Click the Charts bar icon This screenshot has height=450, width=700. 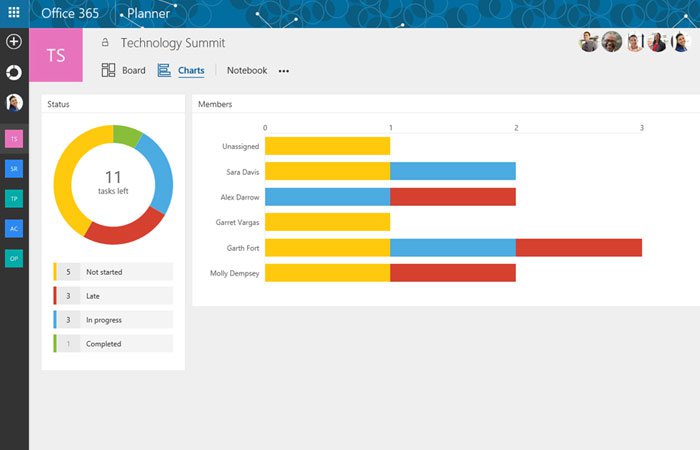(164, 70)
